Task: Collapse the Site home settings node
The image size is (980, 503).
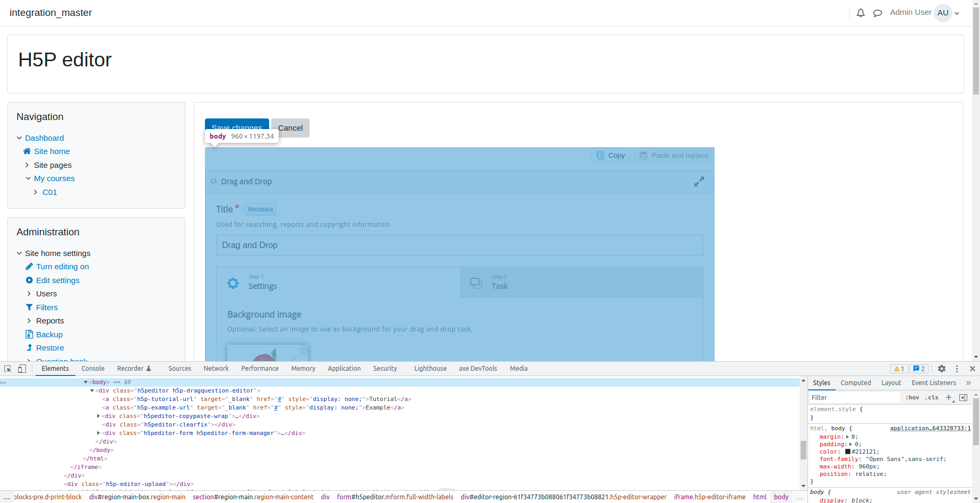Action: [20, 253]
